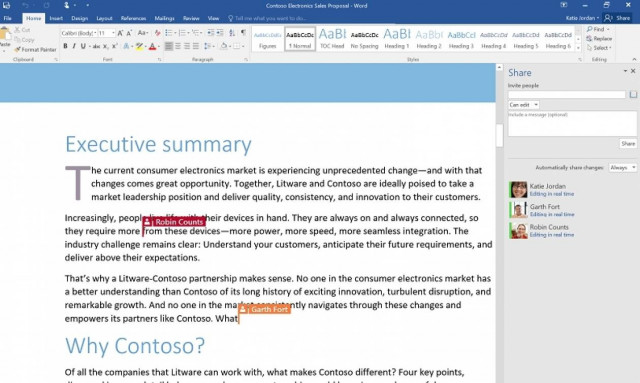Set Justify paragraph alignment
The image size is (640, 383).
point(196,47)
